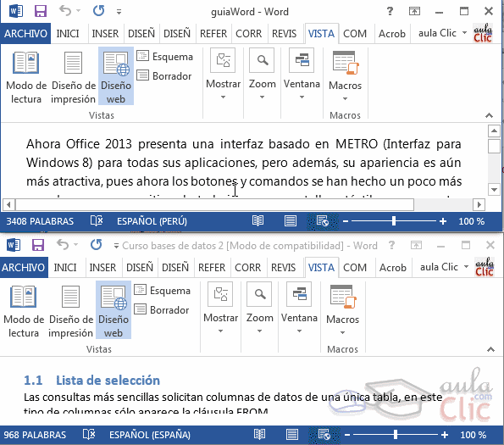Click 100 % zoom level in guiaWord

tap(471, 221)
